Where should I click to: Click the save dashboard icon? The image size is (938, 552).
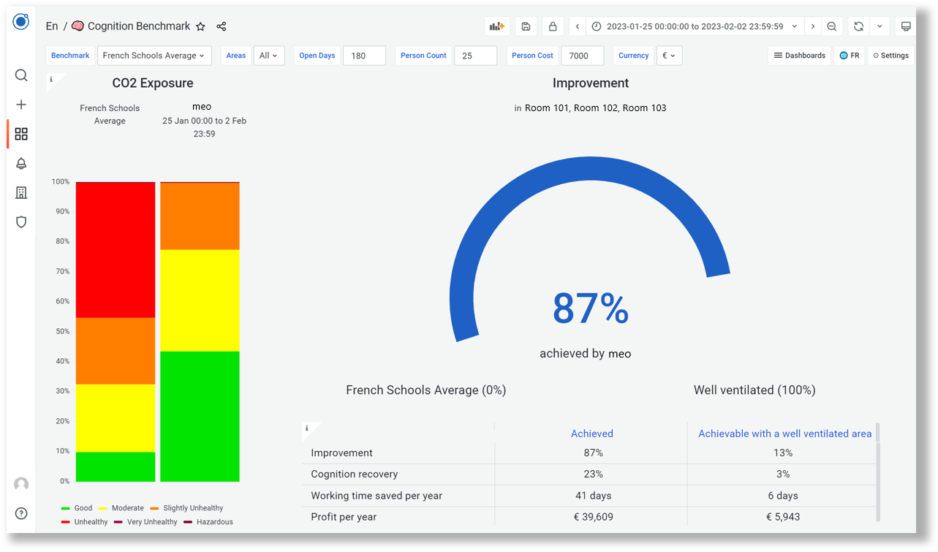(526, 27)
